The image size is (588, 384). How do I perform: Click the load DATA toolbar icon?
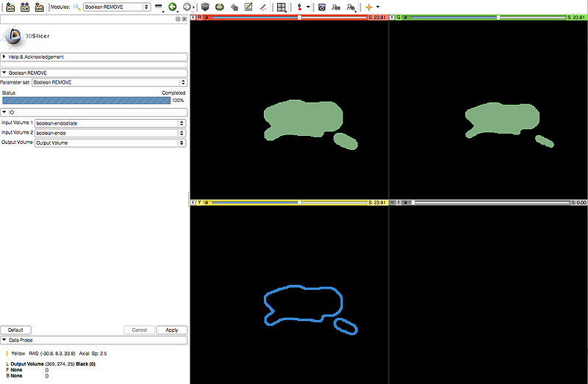pyautogui.click(x=10, y=7)
